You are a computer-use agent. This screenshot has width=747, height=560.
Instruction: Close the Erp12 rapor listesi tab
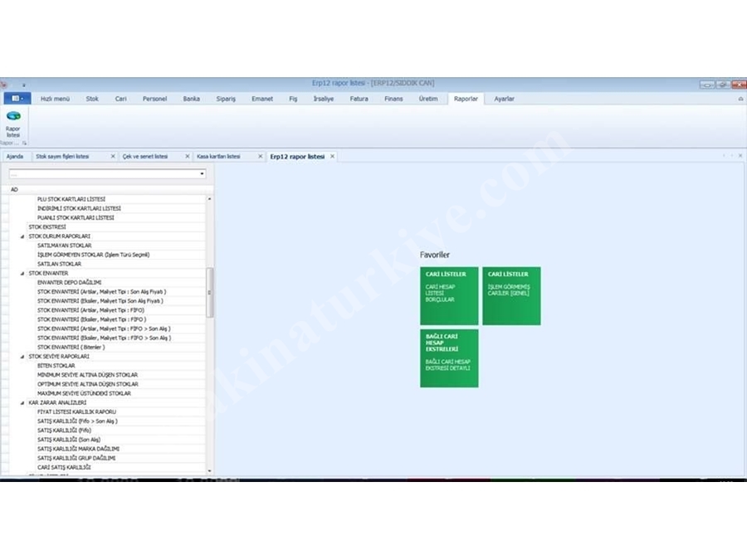point(333,156)
